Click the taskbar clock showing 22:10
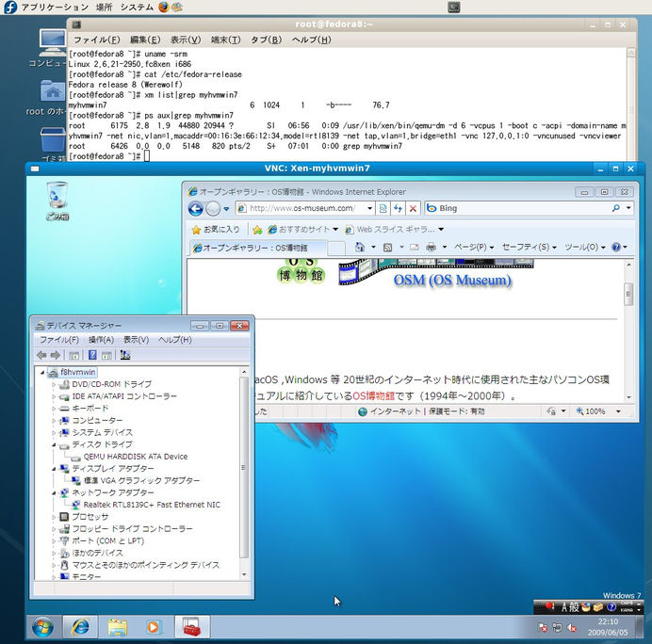This screenshot has height=644, width=652. coord(608,627)
